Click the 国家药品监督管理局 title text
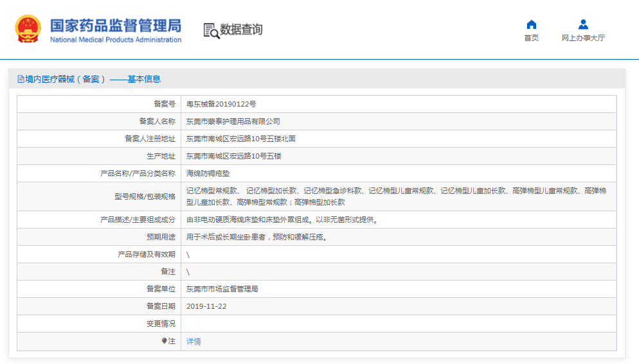 point(116,26)
